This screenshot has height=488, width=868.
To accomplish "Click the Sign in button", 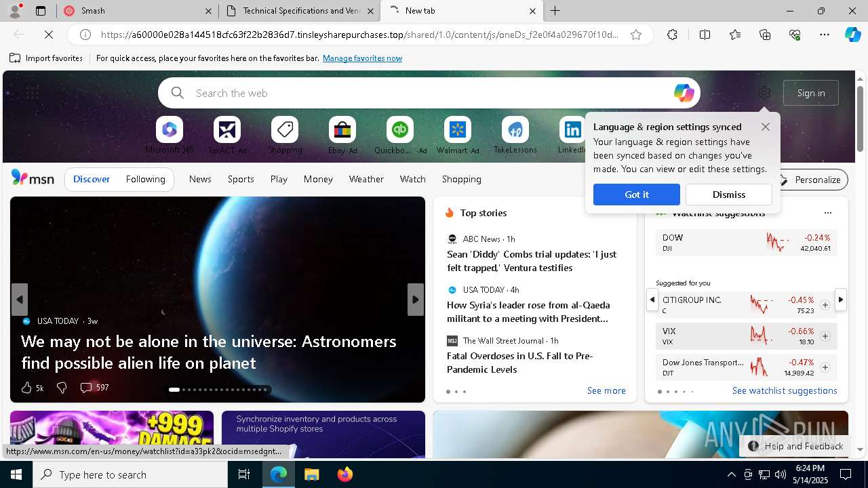I will click(x=811, y=93).
